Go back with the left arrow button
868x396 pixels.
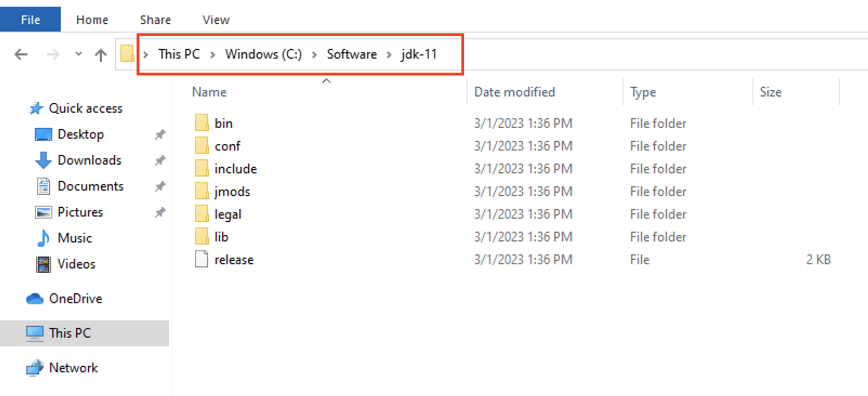(x=21, y=54)
